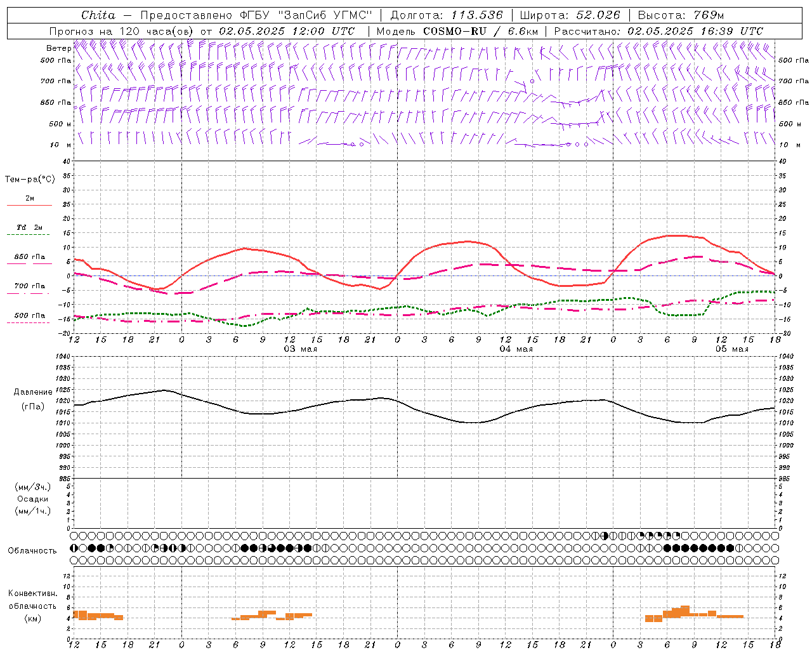This screenshot has width=812, height=650.
Task: Click the green dotted curve in temperature panel
Action: tap(424, 308)
